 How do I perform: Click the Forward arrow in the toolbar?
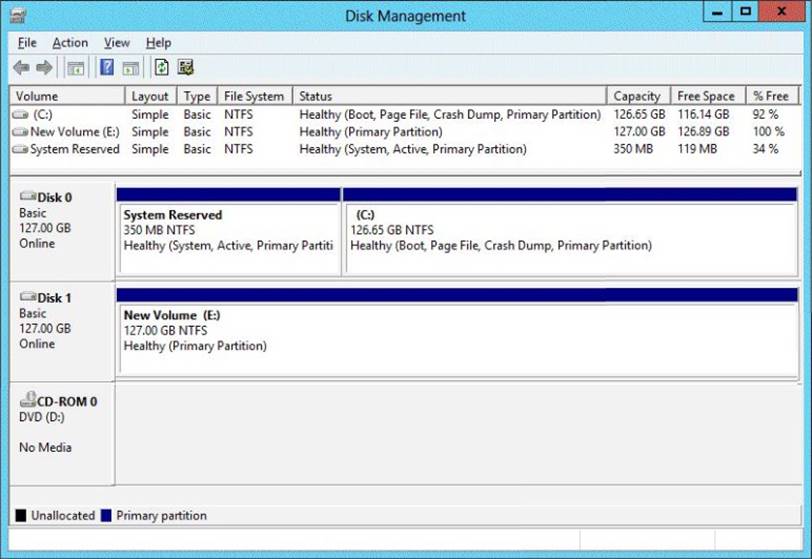44,68
